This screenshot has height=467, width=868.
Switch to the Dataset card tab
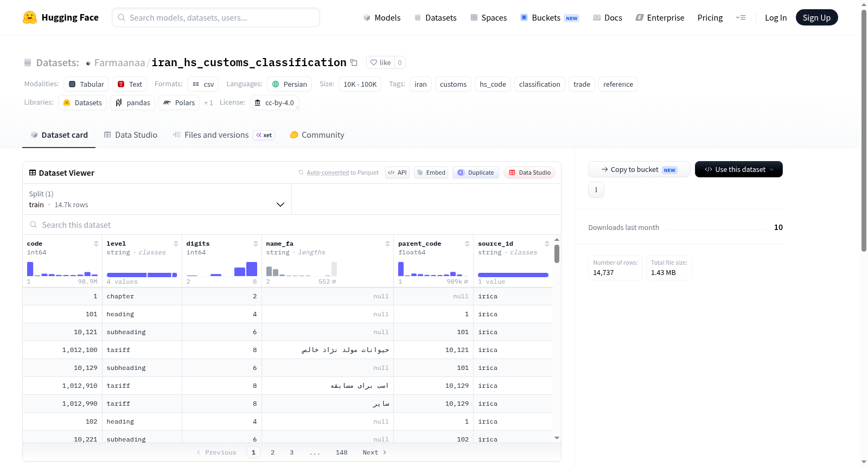(x=59, y=135)
